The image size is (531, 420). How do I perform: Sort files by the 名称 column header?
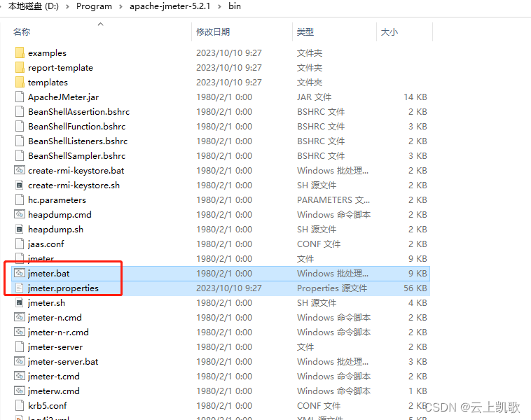(22, 31)
